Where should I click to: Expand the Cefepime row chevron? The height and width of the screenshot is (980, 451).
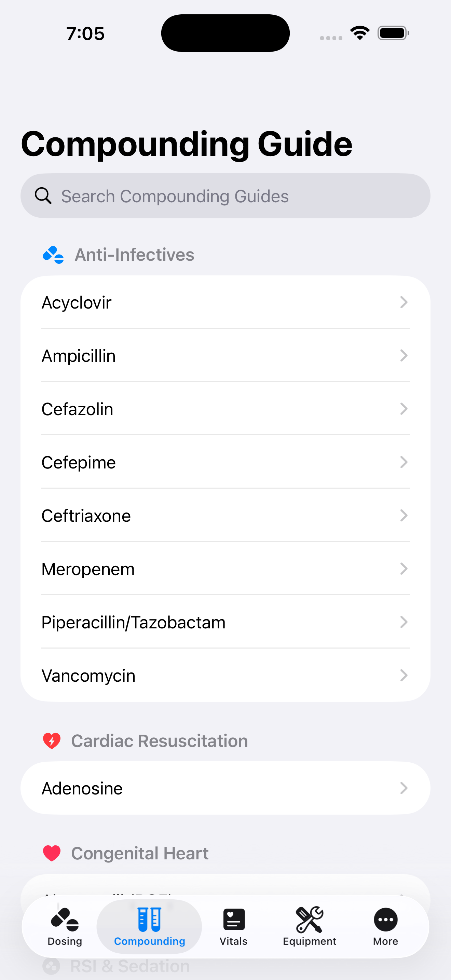[x=404, y=462]
